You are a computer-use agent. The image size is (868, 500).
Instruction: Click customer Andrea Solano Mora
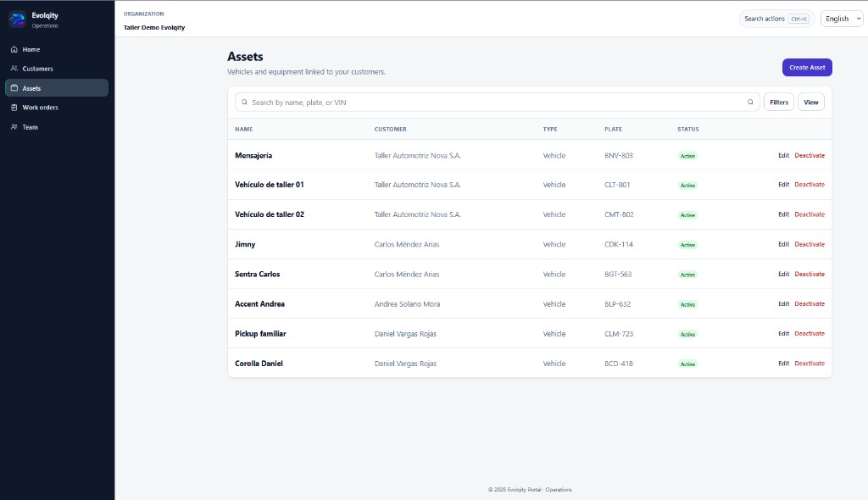point(407,304)
